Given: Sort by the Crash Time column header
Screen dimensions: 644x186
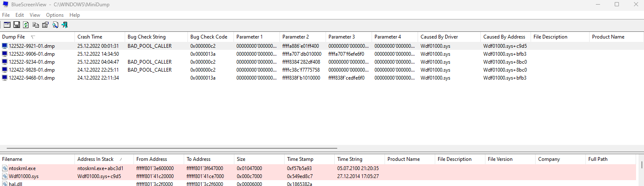Looking at the screenshot, I should coord(100,37).
